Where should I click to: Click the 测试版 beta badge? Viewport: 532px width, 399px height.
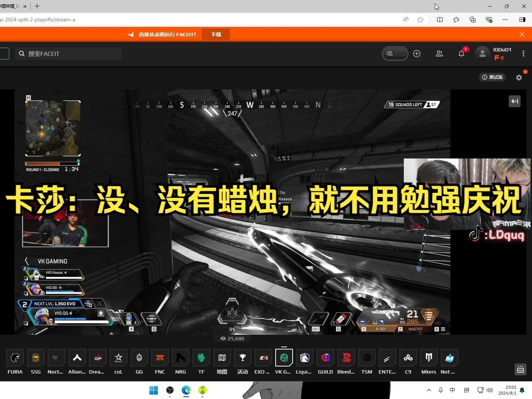tap(492, 77)
